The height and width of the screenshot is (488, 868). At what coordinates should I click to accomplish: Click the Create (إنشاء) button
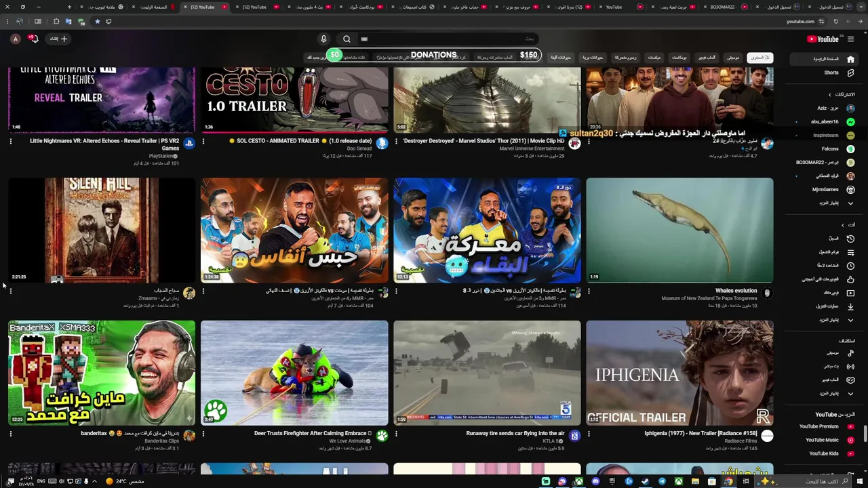[59, 39]
